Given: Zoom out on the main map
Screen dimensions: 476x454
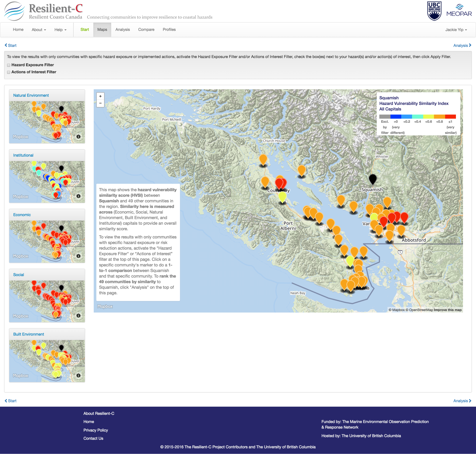Looking at the screenshot, I should pyautogui.click(x=100, y=103).
